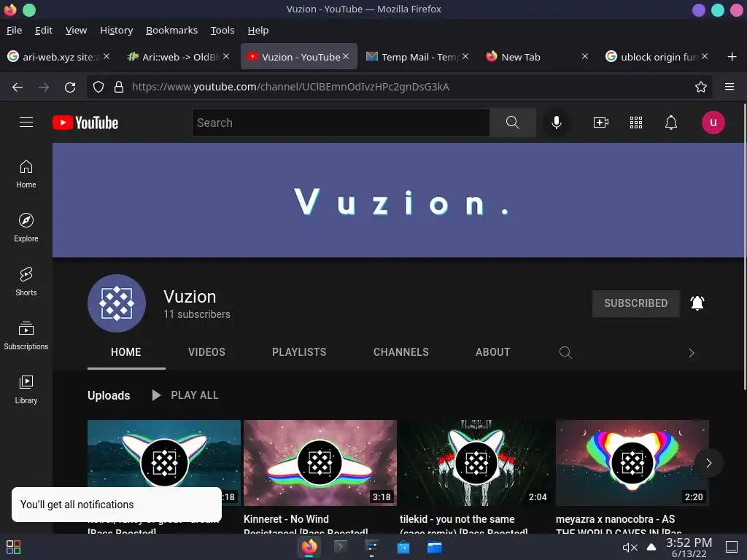Viewport: 747px width, 560px height.
Task: Open Firefox application menu
Action: tap(729, 87)
